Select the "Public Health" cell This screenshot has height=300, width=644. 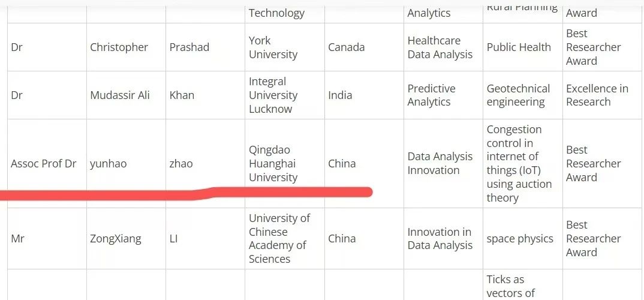coord(518,47)
